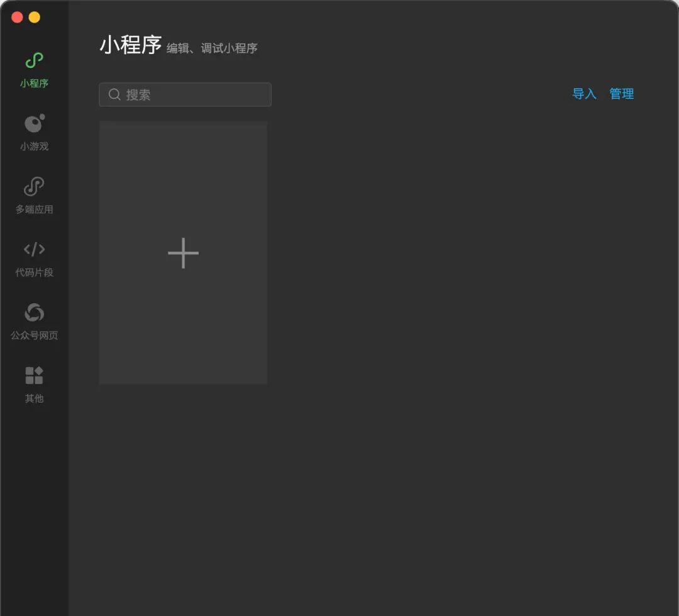This screenshot has height=616, width=679.
Task: Open the 其他 grid icon
Action: [34, 375]
